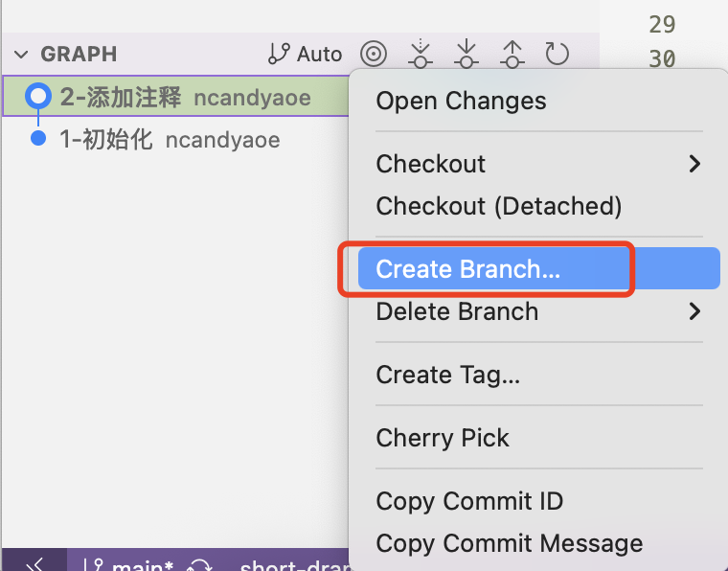This screenshot has width=728, height=571.
Task: Collapse the GRAPH section
Action: [21, 55]
